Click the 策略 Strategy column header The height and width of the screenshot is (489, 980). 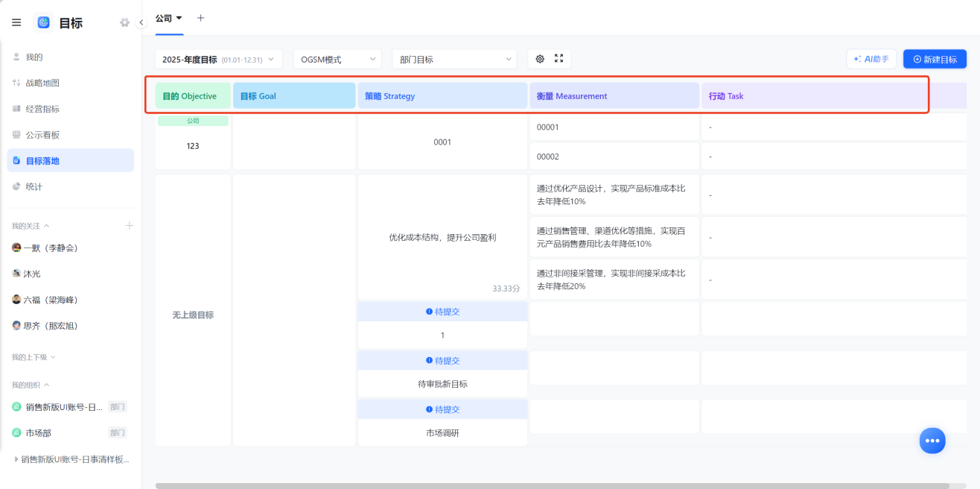(x=442, y=95)
